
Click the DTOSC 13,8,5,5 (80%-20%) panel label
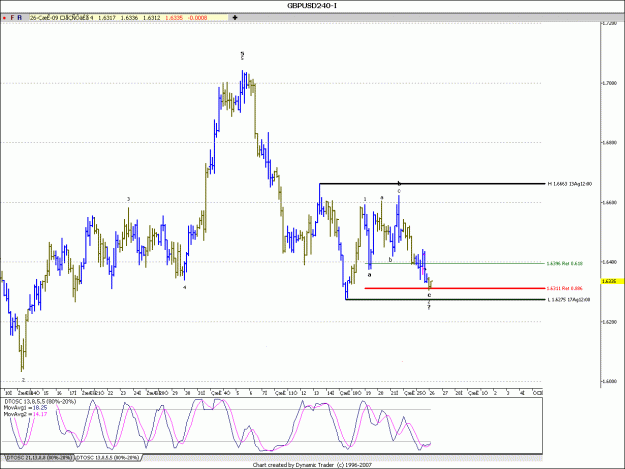coord(40,402)
